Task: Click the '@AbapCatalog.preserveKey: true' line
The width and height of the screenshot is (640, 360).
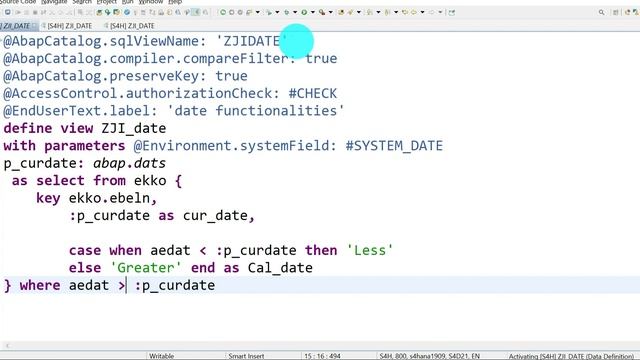Action: pyautogui.click(x=125, y=76)
